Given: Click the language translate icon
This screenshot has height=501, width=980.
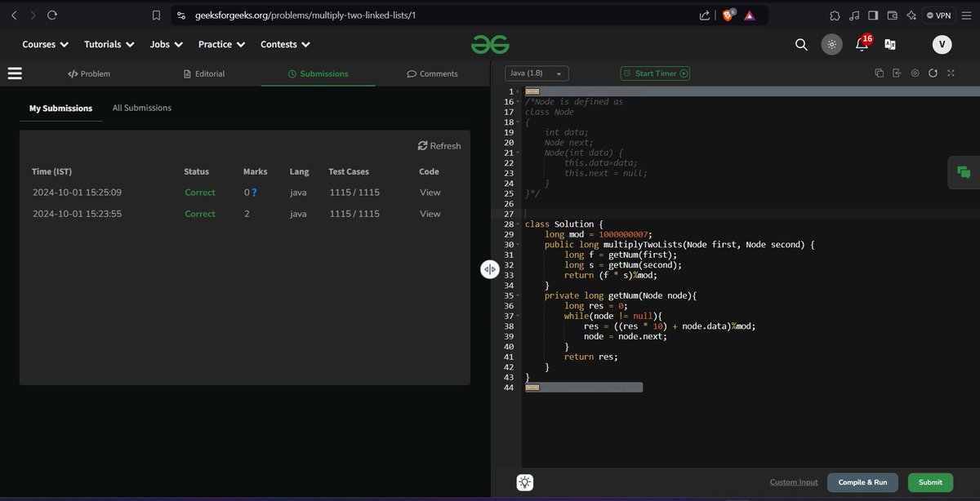Looking at the screenshot, I should coord(890,45).
